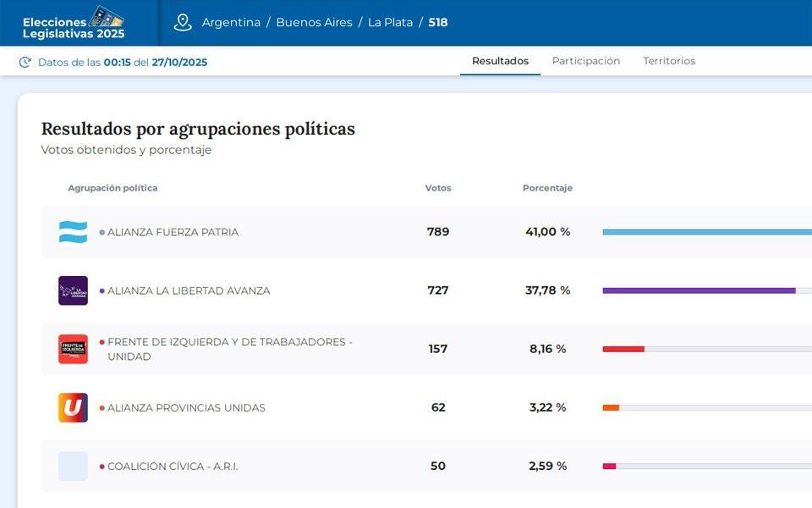Click the La Libertad Avanza purple logo
This screenshot has height=508, width=812.
[x=73, y=290]
